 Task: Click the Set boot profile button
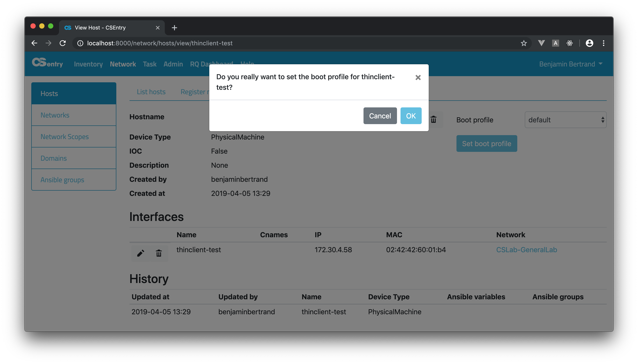click(486, 143)
